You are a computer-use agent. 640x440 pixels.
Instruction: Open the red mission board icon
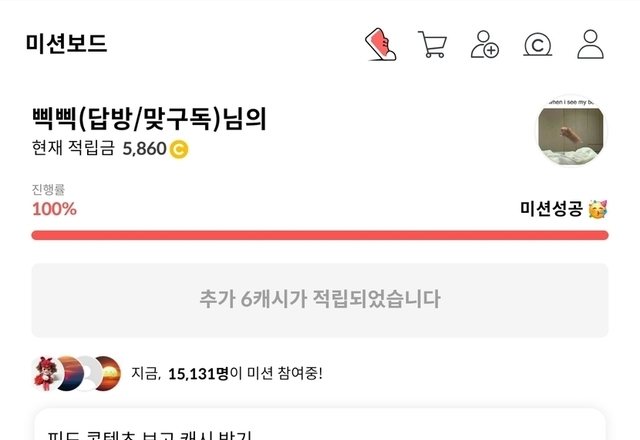point(379,45)
